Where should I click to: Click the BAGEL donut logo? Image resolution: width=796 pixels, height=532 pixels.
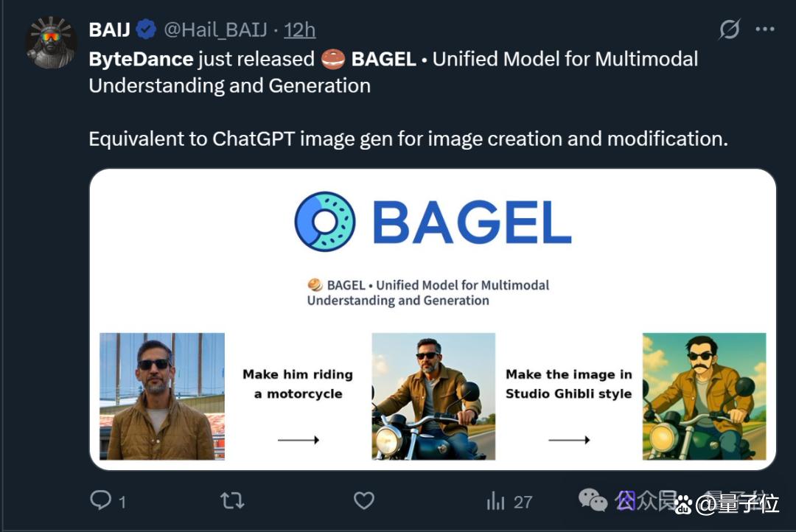[x=325, y=221]
